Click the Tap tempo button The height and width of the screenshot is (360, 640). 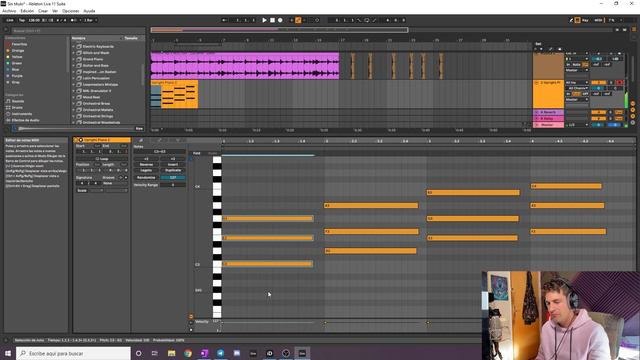[22, 20]
